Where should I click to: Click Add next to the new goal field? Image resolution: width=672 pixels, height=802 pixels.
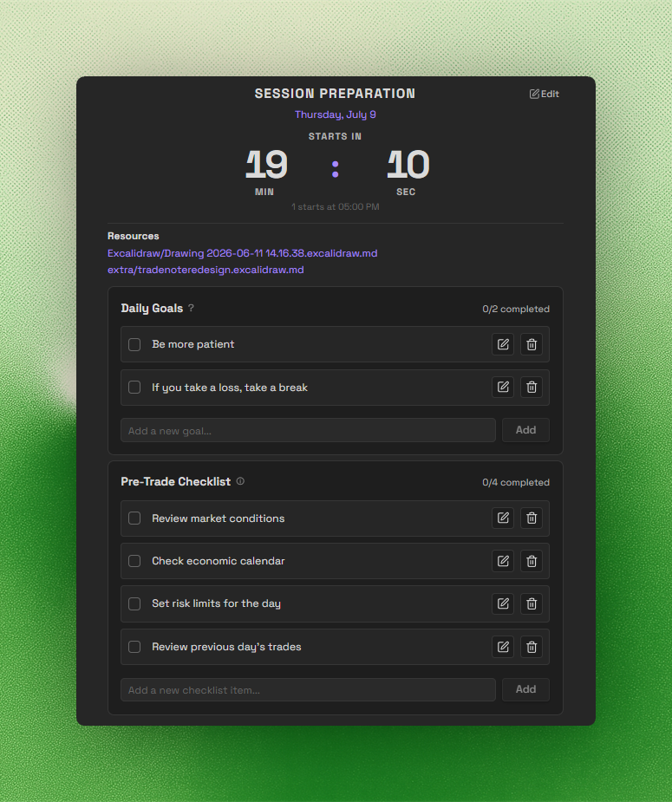click(525, 430)
